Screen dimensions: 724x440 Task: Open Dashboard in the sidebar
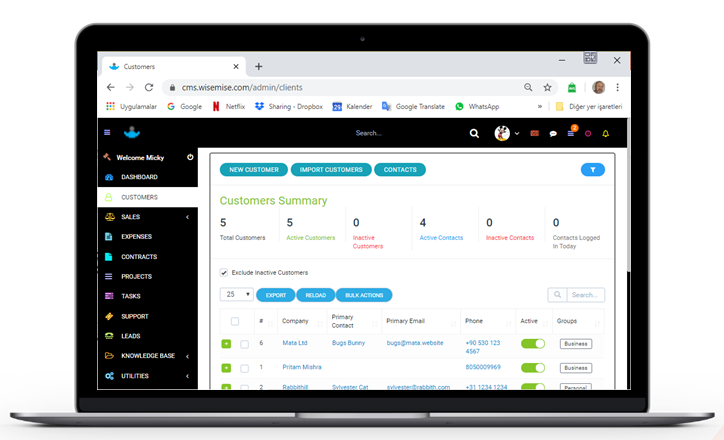tap(139, 177)
